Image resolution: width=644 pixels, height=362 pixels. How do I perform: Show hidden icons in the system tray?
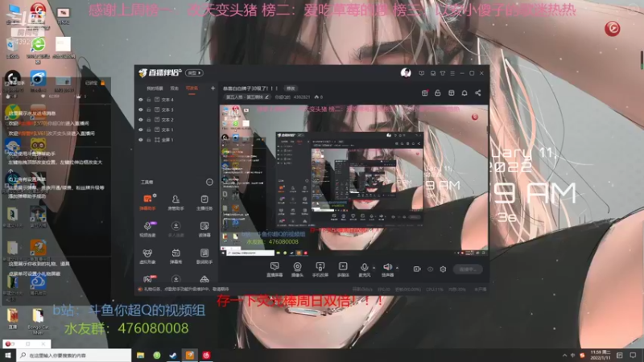click(x=565, y=356)
